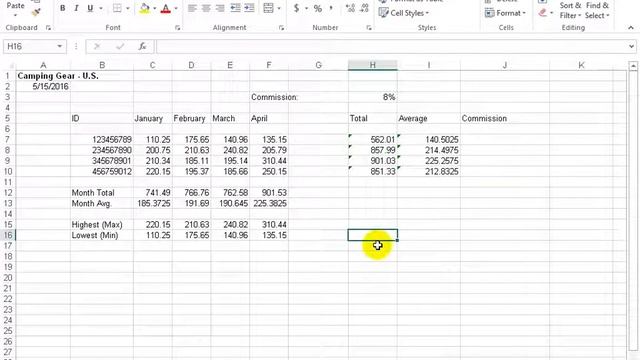Expand the formula bar
This screenshot has width=640, height=360.
pyautogui.click(x=631, y=46)
